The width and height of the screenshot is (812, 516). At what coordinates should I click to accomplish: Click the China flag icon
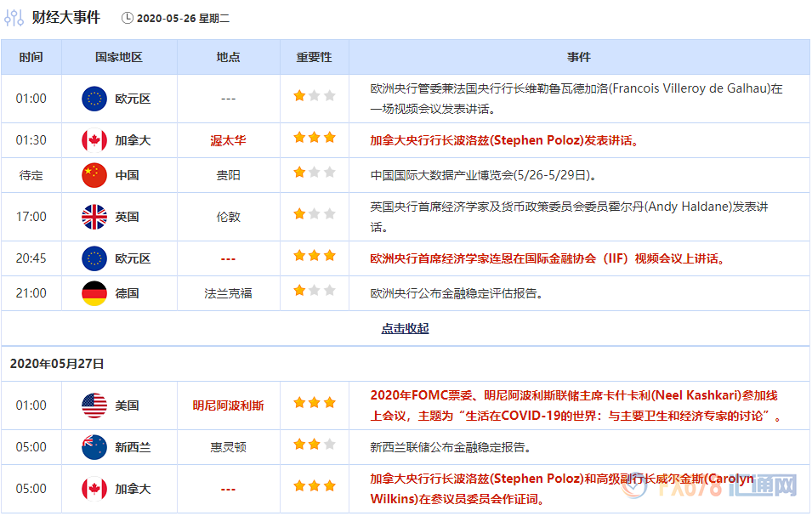tap(94, 175)
